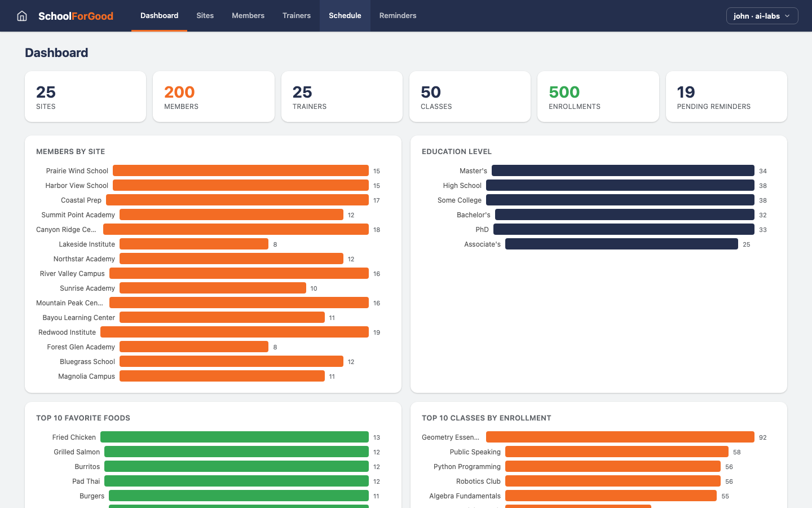Select the Fried Chicken bar in favorite foods
The image size is (812, 508).
tap(234, 437)
